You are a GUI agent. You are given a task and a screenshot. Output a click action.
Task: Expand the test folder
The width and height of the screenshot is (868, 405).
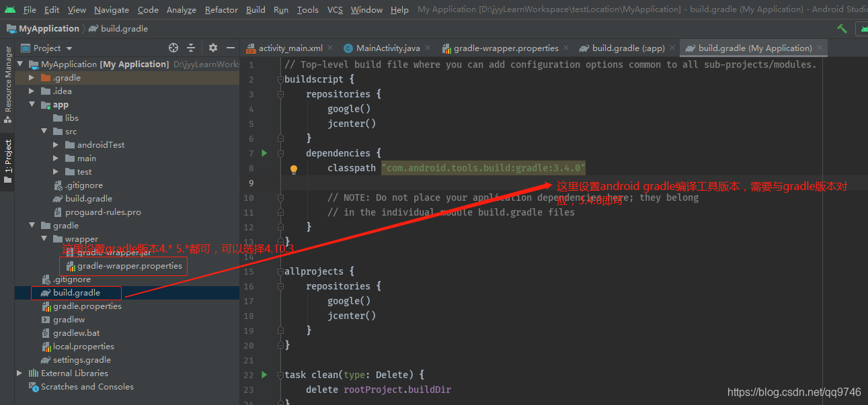(x=56, y=172)
